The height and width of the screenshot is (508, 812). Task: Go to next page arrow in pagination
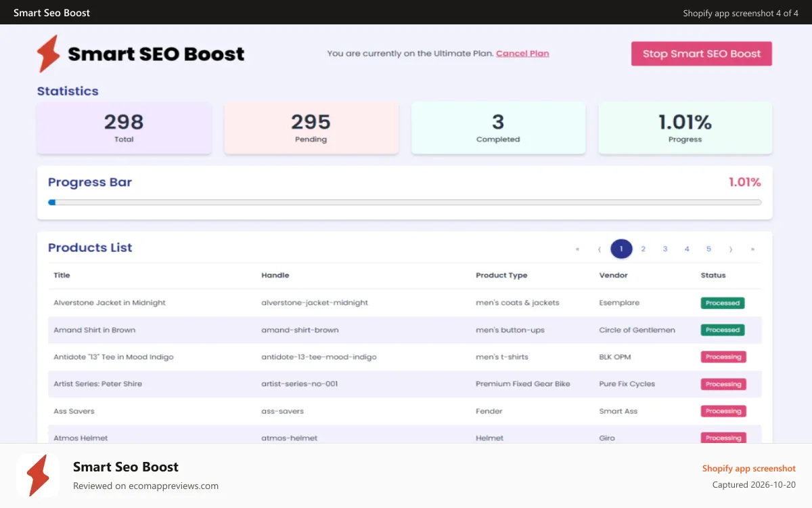(x=731, y=249)
